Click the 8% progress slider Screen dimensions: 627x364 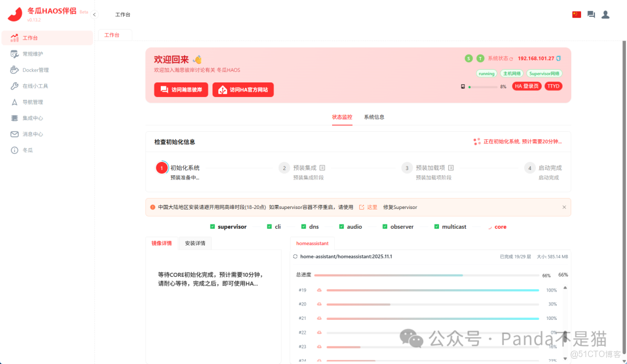pyautogui.click(x=483, y=86)
